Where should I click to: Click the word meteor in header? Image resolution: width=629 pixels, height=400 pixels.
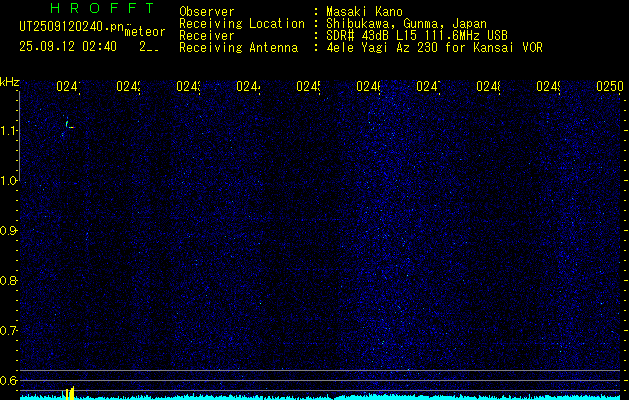coord(145,32)
